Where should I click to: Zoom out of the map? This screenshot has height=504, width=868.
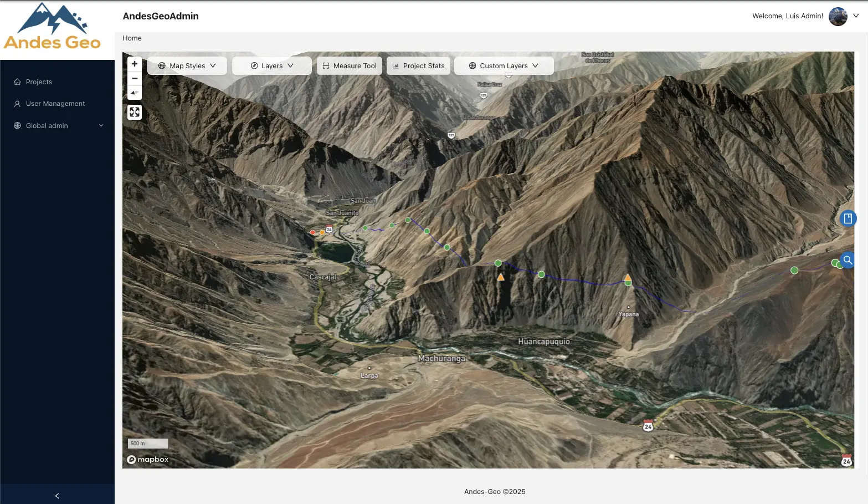(135, 79)
